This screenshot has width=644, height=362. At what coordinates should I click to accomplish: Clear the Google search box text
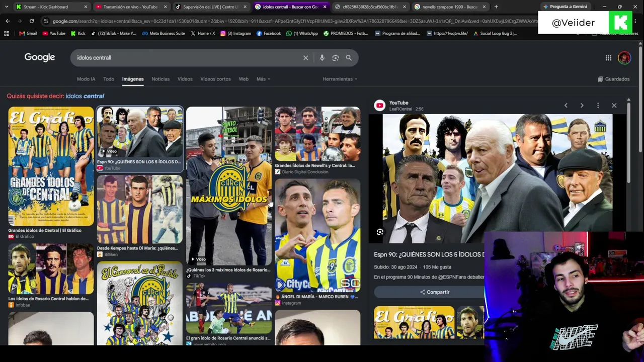coord(305,58)
